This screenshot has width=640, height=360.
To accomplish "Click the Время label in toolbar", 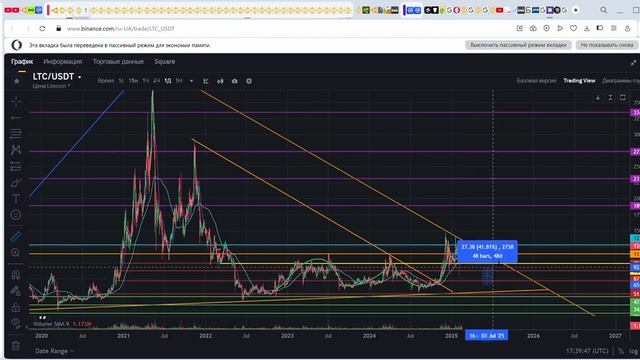I will (106, 81).
